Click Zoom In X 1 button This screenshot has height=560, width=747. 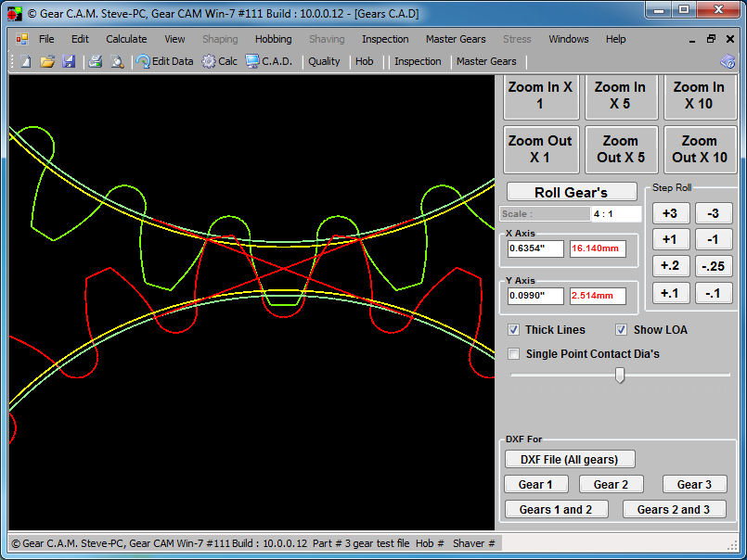[541, 96]
